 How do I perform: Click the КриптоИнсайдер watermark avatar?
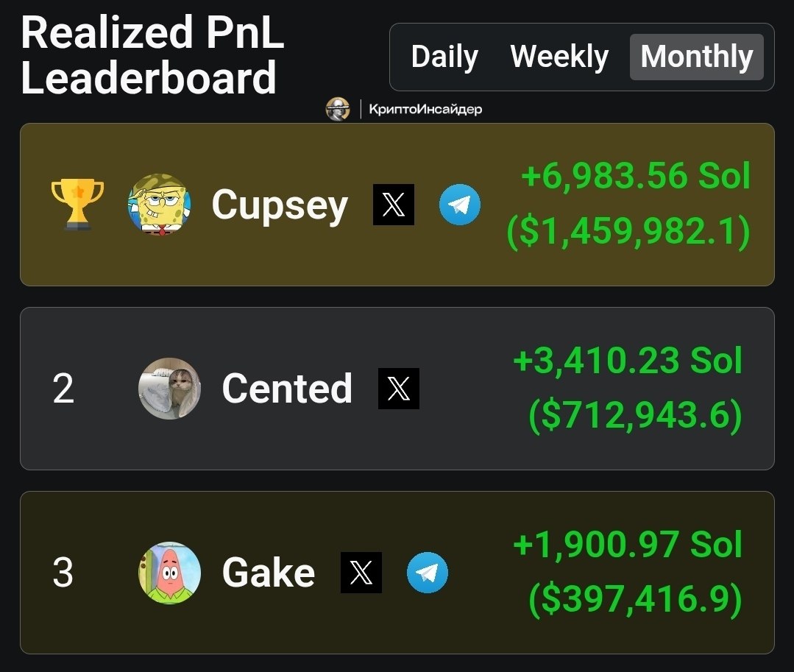(338, 109)
